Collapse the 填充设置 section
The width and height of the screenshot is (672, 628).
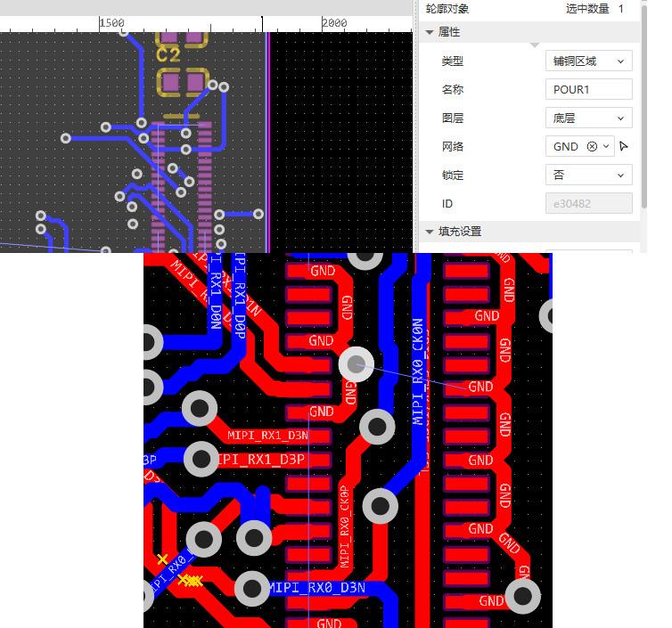[430, 232]
